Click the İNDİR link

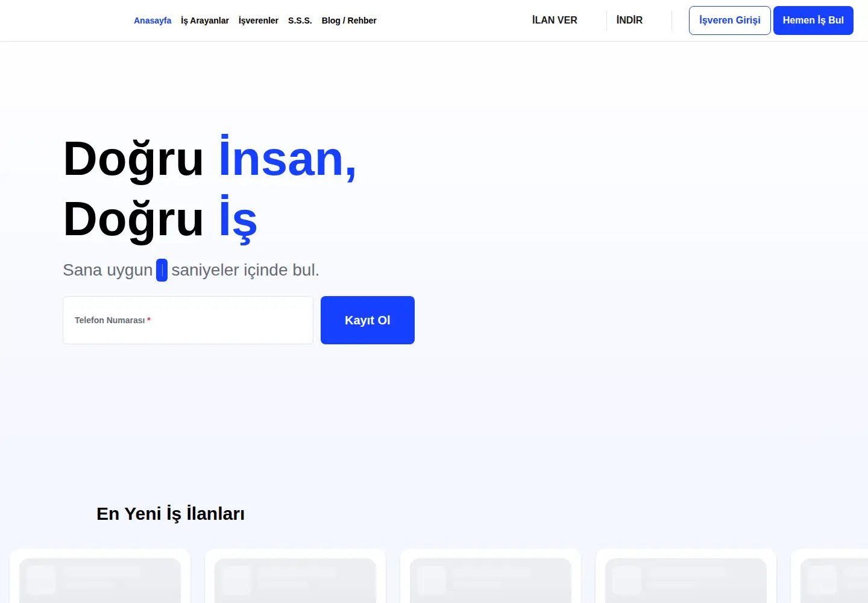(629, 20)
